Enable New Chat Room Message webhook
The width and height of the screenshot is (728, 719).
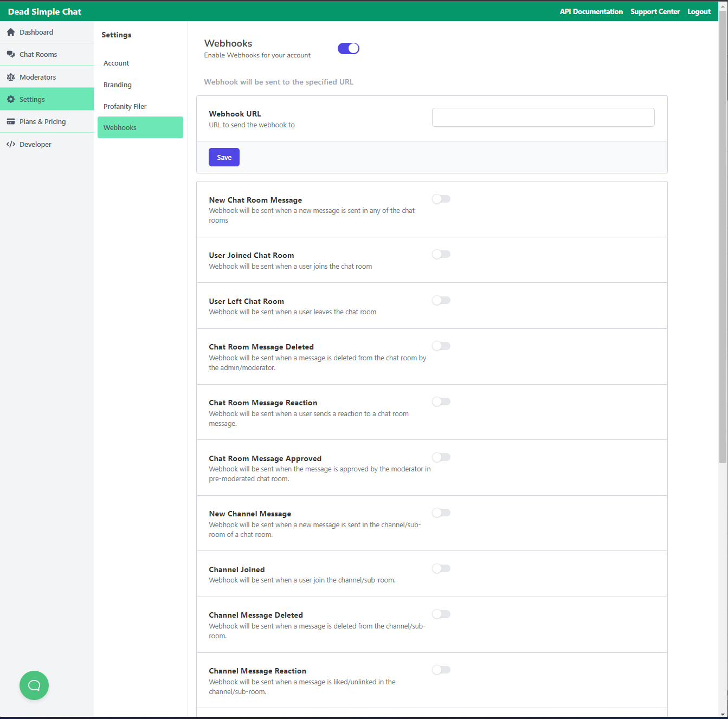441,199
